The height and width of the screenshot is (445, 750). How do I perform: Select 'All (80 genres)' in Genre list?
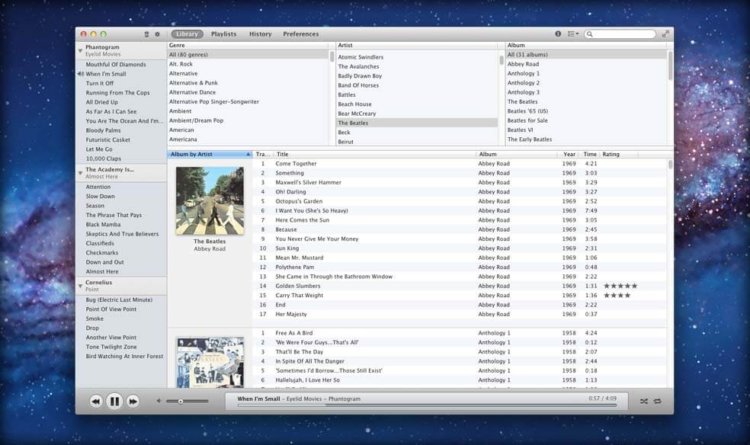pos(248,55)
